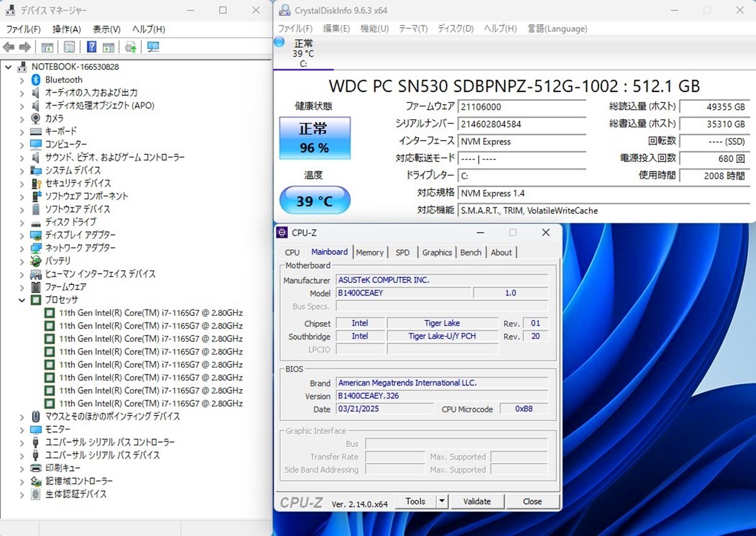Click the Properties icon in Device Manager toolbar

click(x=69, y=47)
